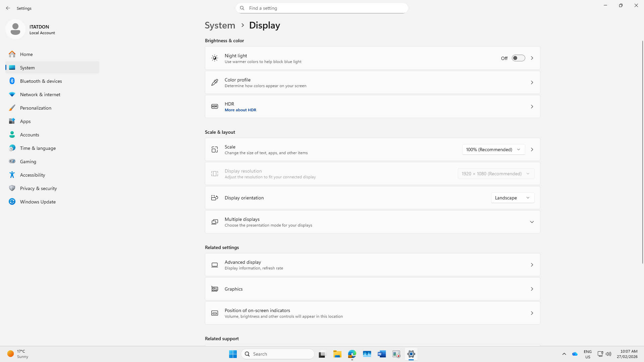The image size is (644, 362).
Task: Click the Windows Update icon in sidebar
Action: point(12,201)
